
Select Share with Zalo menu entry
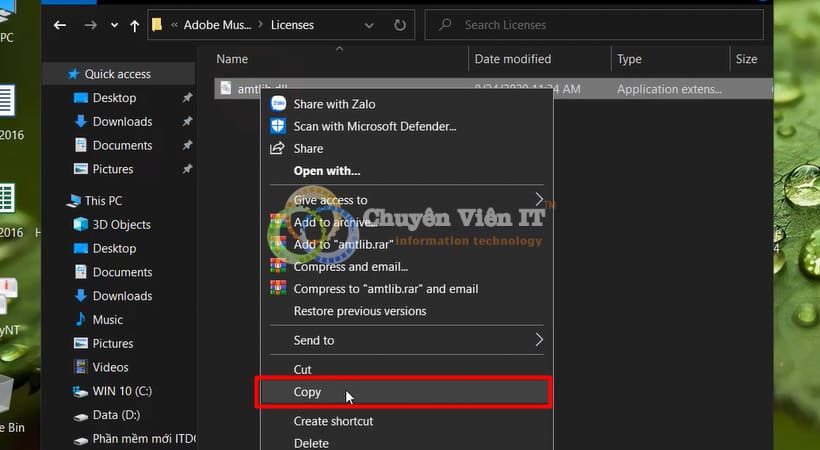[x=334, y=103]
